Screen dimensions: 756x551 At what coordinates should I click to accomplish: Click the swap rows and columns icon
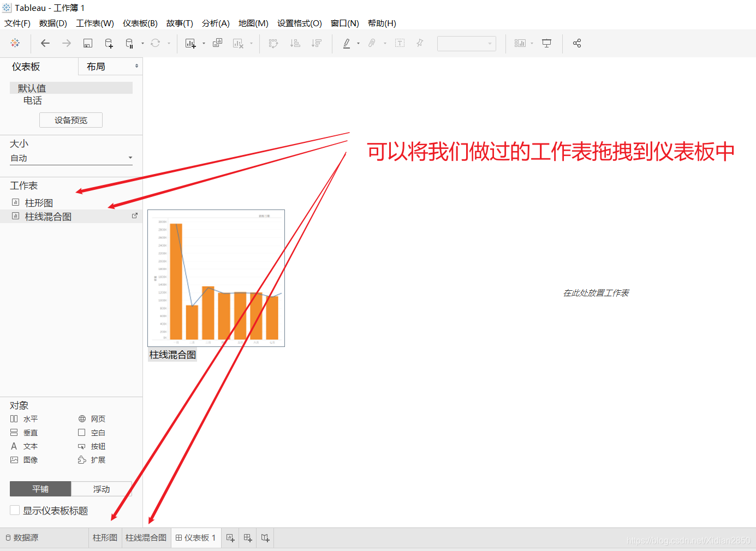coord(273,43)
